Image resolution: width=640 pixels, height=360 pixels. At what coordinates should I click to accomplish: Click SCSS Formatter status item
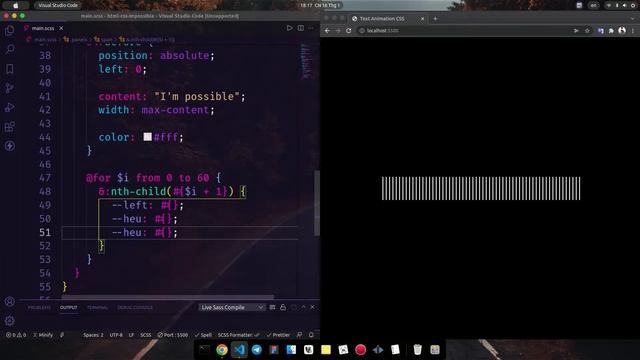[238, 335]
